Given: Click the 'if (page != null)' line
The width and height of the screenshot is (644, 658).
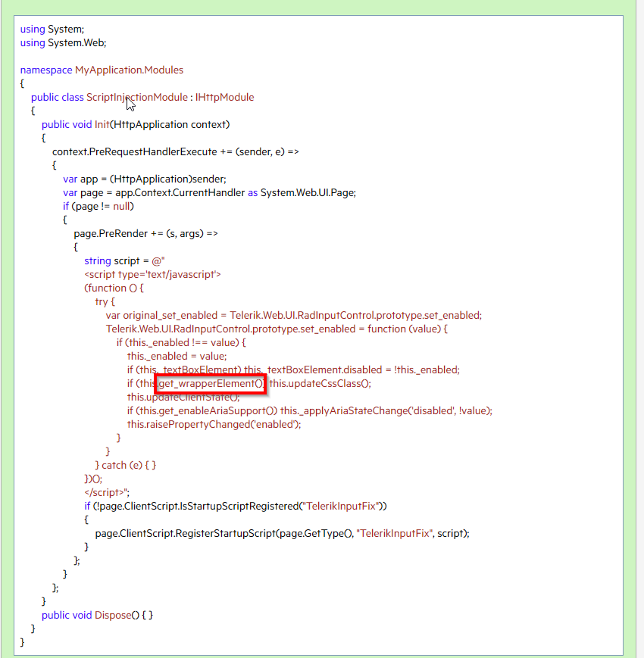Looking at the screenshot, I should (98, 207).
